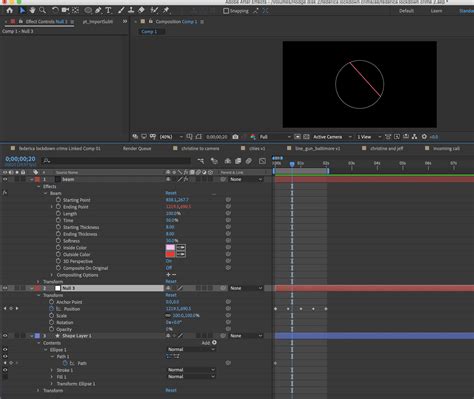Select the Roto Brush tool

point(154,11)
